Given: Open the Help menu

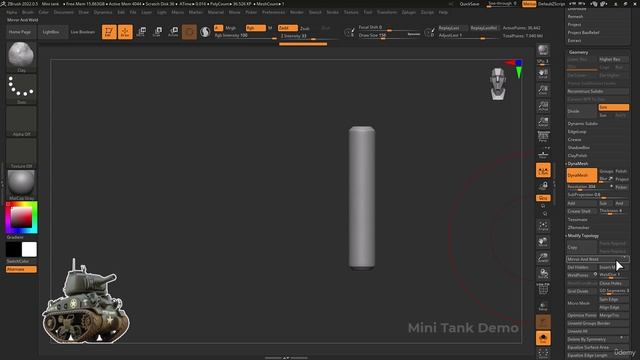Looking at the screenshot, I should 443,12.
